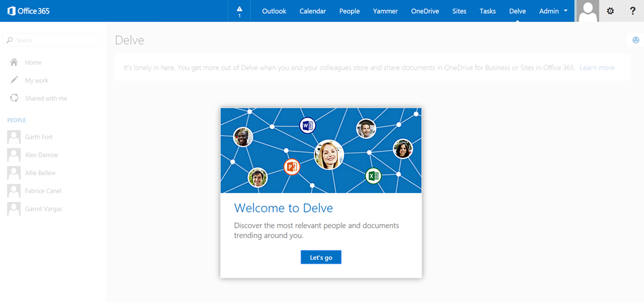Click Alex Darrow's avatar
The height and width of the screenshot is (302, 644).
14,155
